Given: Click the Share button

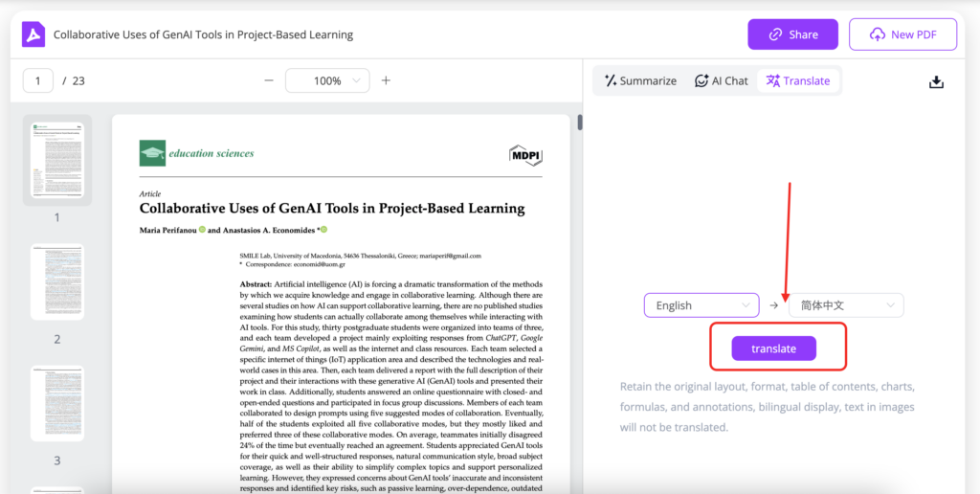Looking at the screenshot, I should pos(792,34).
